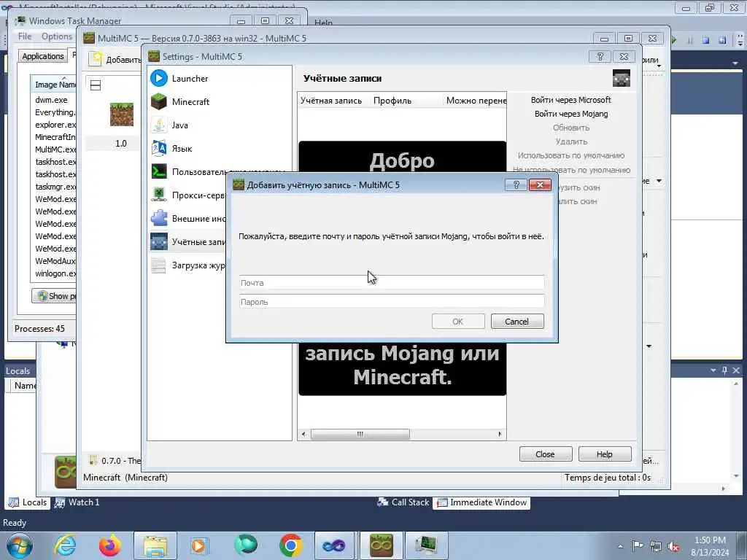Viewport: 747px width, 560px height.
Task: Click the accounts list scroll right arrow
Action: coord(499,434)
